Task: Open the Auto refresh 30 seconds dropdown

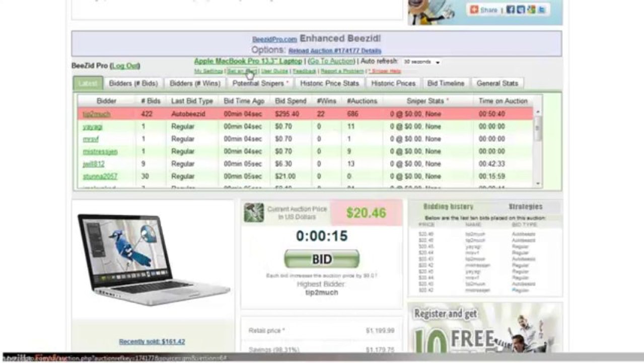Action: click(421, 62)
